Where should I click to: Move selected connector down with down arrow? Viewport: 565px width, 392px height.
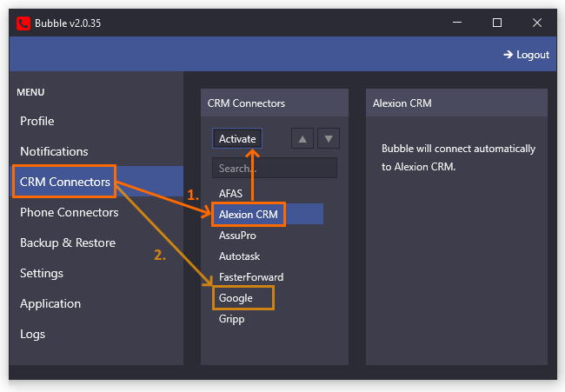coord(329,138)
